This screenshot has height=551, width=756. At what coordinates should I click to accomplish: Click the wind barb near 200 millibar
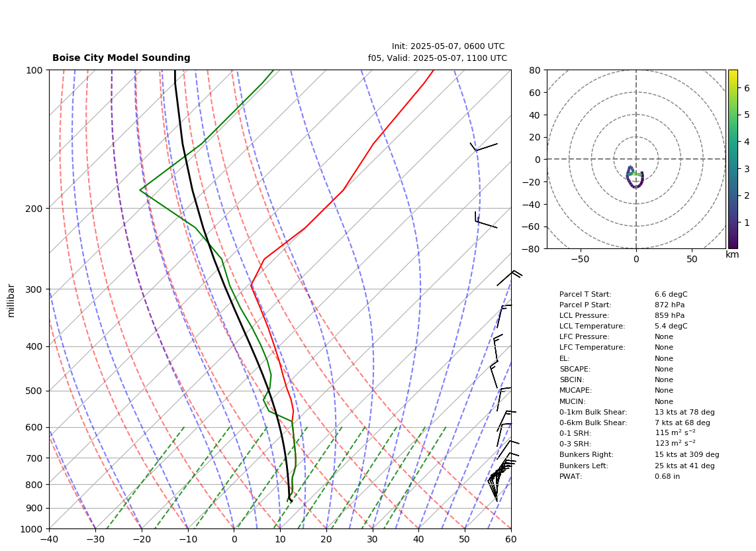485,220
